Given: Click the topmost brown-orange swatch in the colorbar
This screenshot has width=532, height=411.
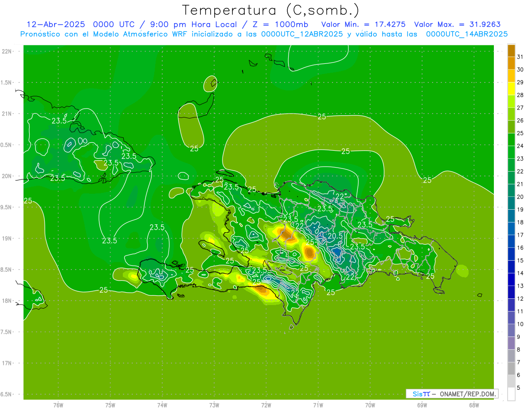Looking at the screenshot, I should point(511,51).
